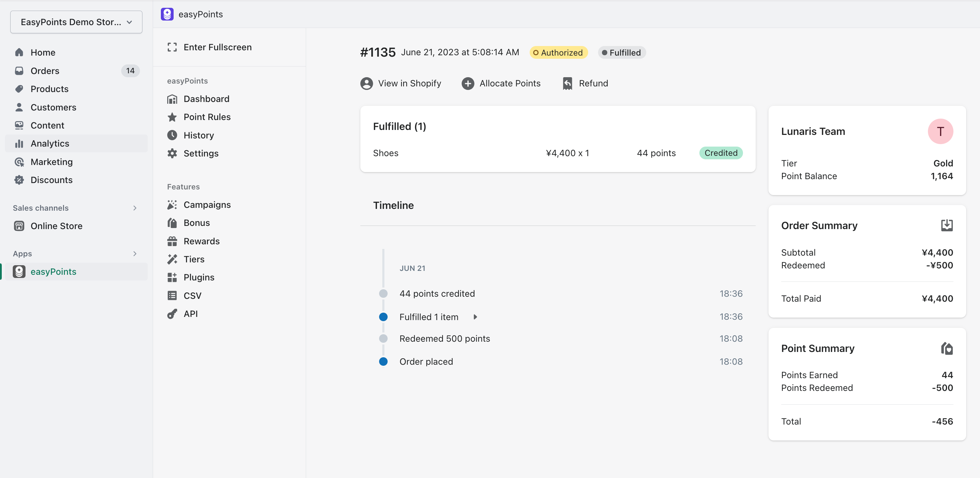
Task: Open easyPoints Settings
Action: [x=201, y=153]
